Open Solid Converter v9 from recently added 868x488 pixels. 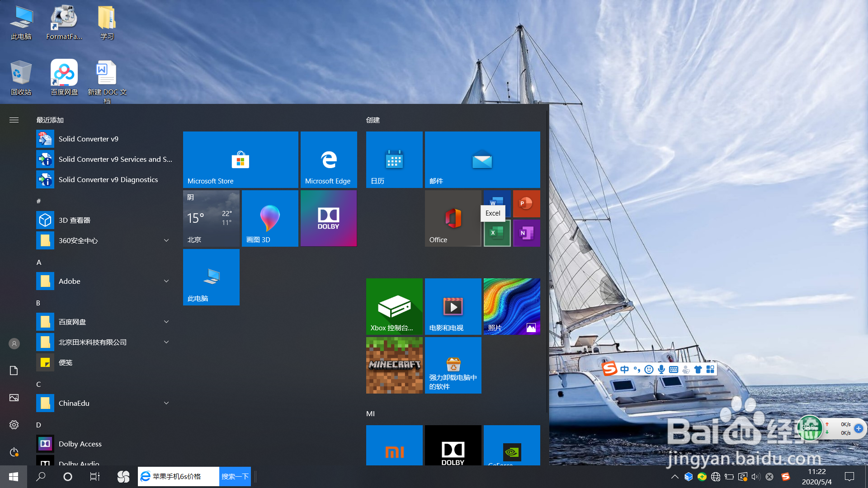point(104,139)
